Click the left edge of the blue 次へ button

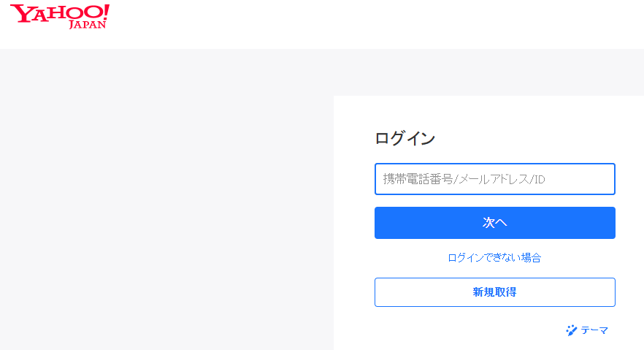click(381, 223)
